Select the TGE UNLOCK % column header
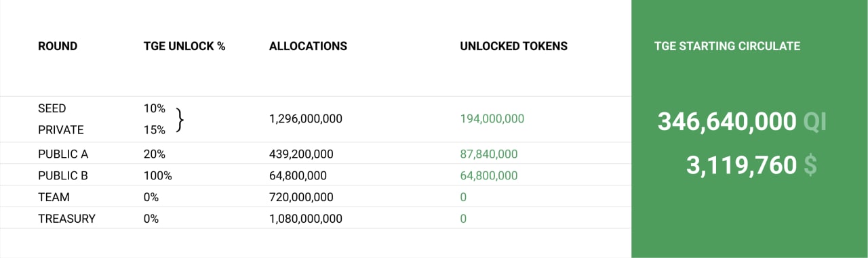 point(184,47)
